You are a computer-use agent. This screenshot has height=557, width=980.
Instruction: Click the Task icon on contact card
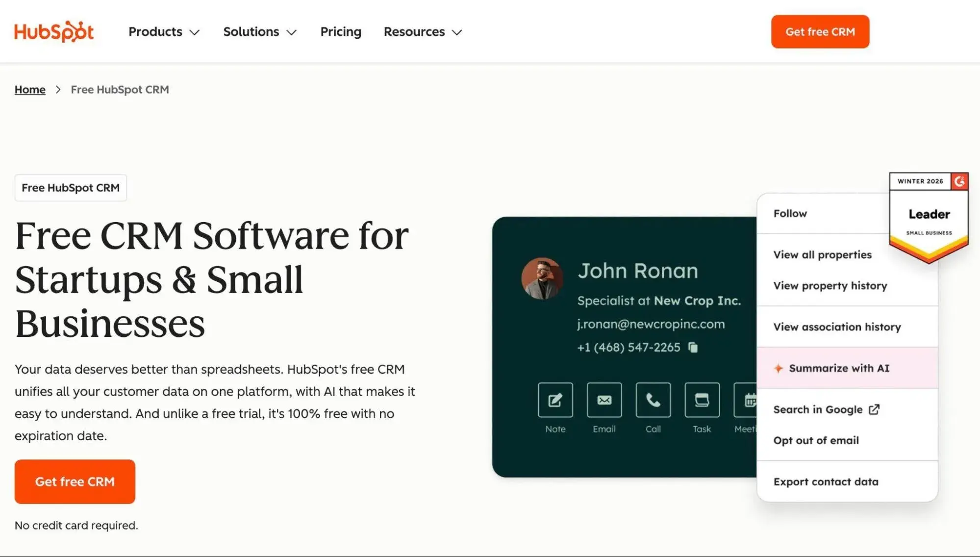[x=702, y=400]
